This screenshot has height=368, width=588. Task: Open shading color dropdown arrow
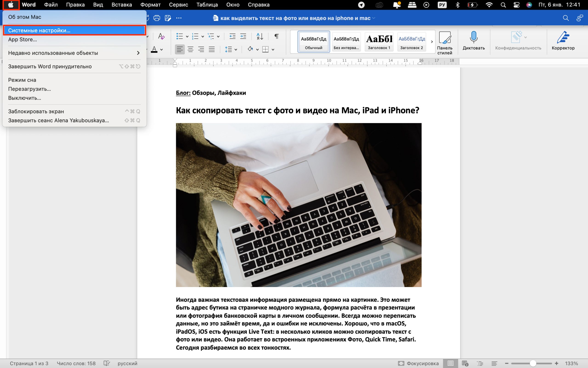click(257, 50)
